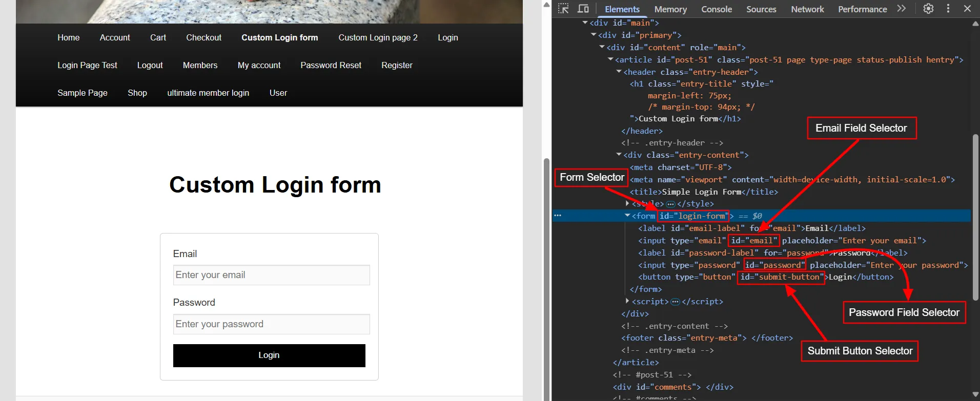
Task: Open Custom Login form menu item
Action: tap(280, 37)
